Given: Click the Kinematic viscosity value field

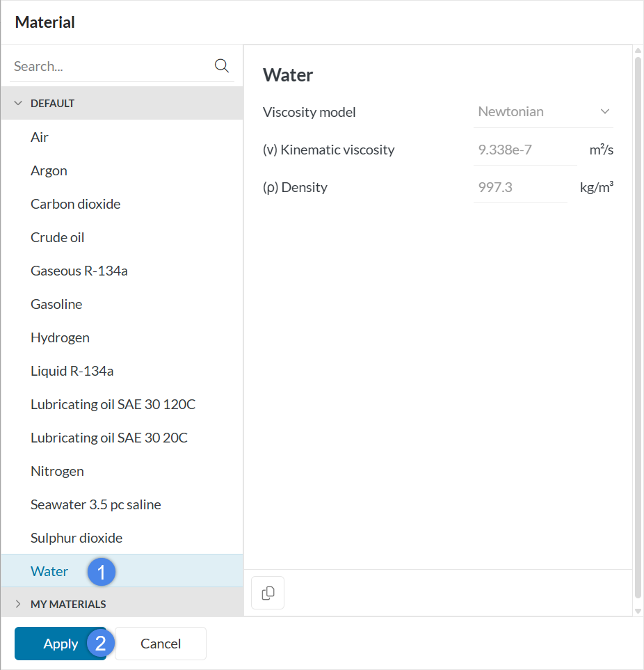Looking at the screenshot, I should click(x=524, y=150).
